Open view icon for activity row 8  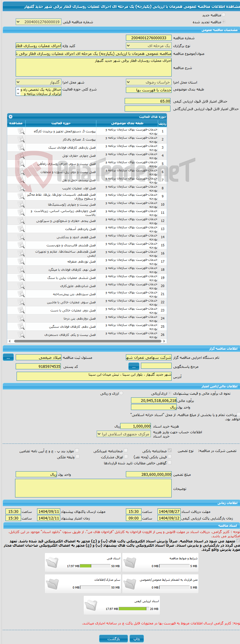[x=21, y=188]
